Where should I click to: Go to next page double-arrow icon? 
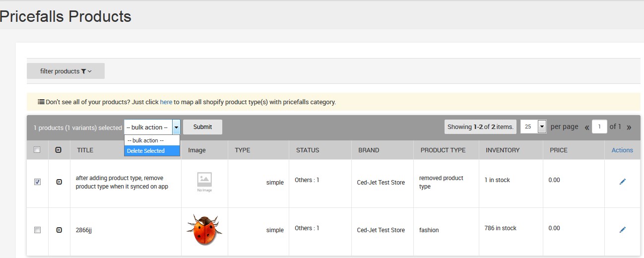[629, 127]
